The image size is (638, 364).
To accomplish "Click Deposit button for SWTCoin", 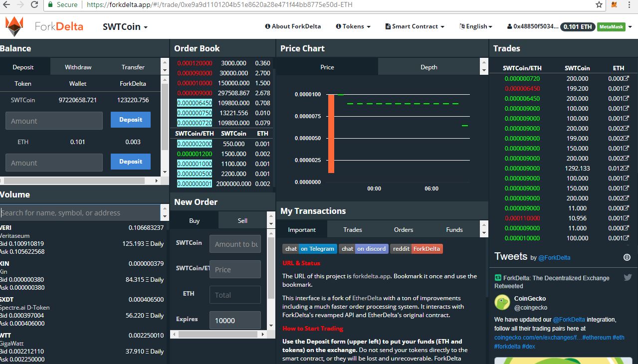I will (x=131, y=120).
